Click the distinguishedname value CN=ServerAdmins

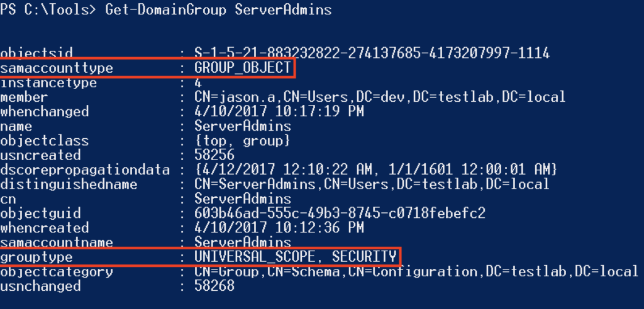click(372, 184)
